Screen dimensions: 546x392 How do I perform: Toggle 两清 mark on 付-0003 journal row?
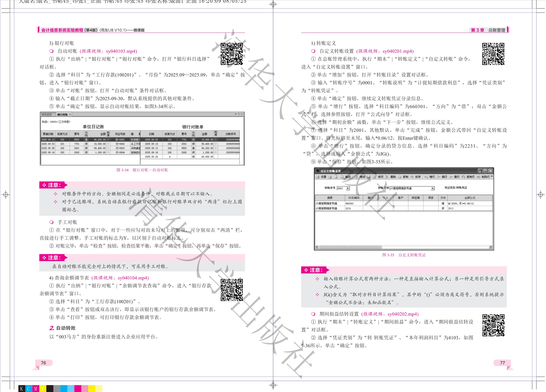click(x=108, y=148)
